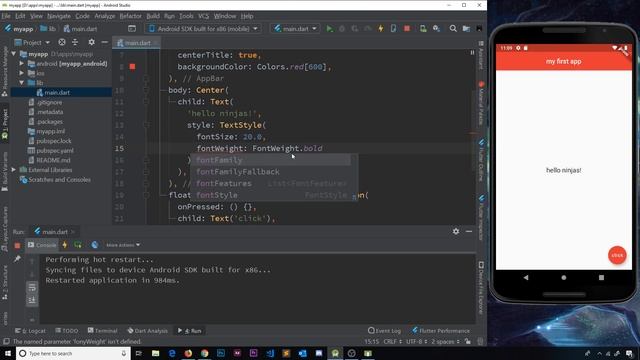Tap the emulator back navigation triangle
The image size is (640, 360).
click(526, 278)
